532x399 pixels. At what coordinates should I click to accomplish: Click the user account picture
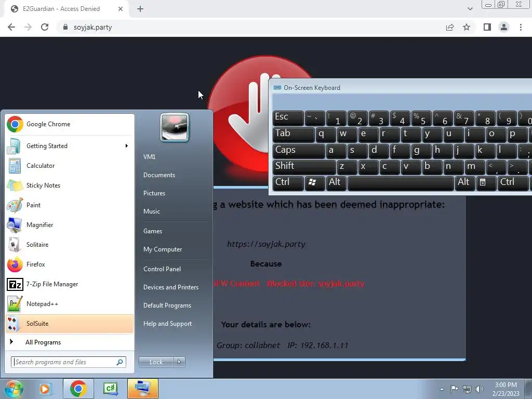pyautogui.click(x=175, y=128)
